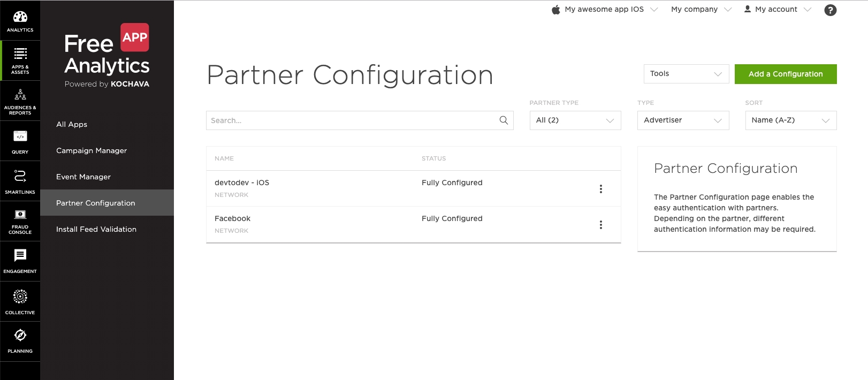Select Partner Configuration in the submenu

tap(107, 203)
